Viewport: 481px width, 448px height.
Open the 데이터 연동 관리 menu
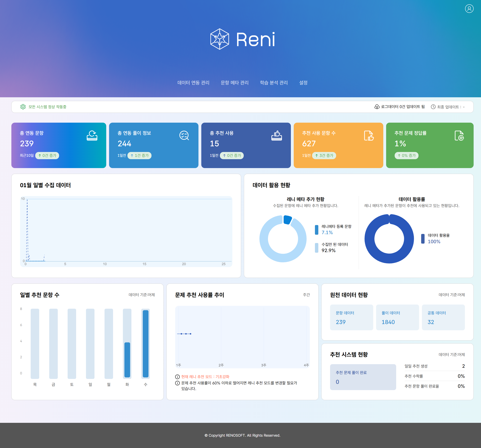tap(193, 83)
